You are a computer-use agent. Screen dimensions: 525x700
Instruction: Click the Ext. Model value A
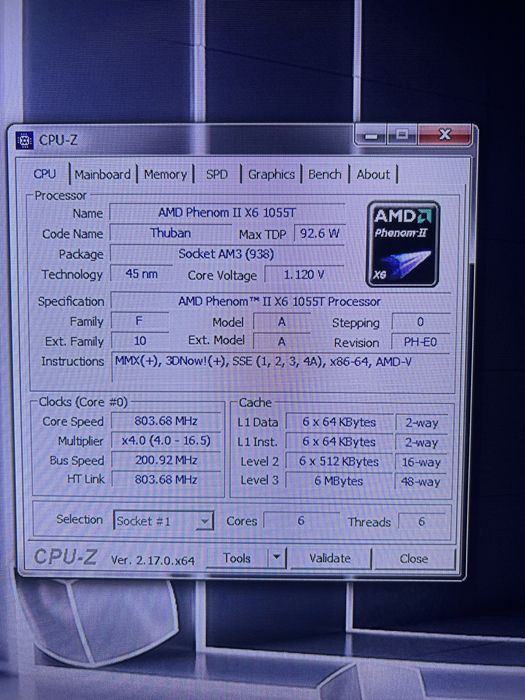click(282, 342)
